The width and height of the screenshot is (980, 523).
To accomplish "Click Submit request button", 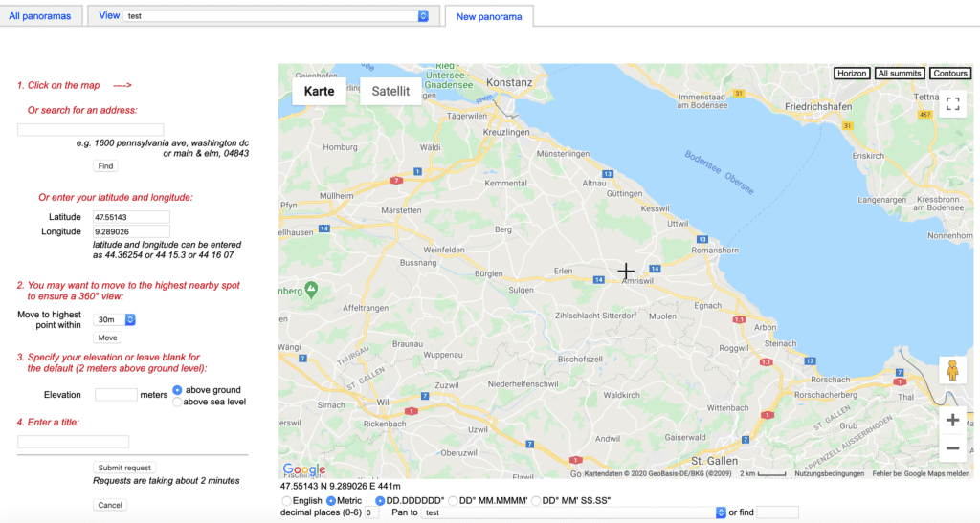I will [124, 468].
